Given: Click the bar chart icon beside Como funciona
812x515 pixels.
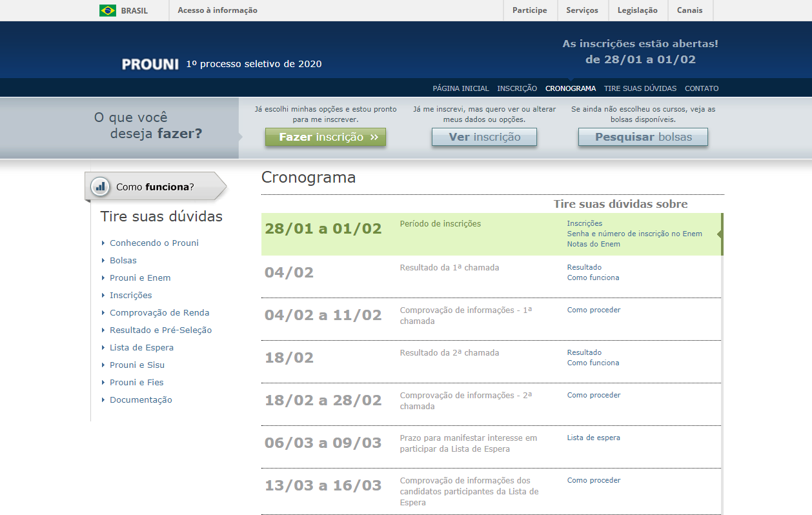Looking at the screenshot, I should [100, 187].
